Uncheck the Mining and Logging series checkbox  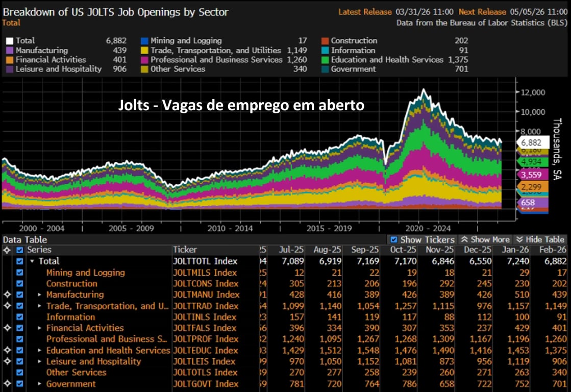click(x=20, y=273)
